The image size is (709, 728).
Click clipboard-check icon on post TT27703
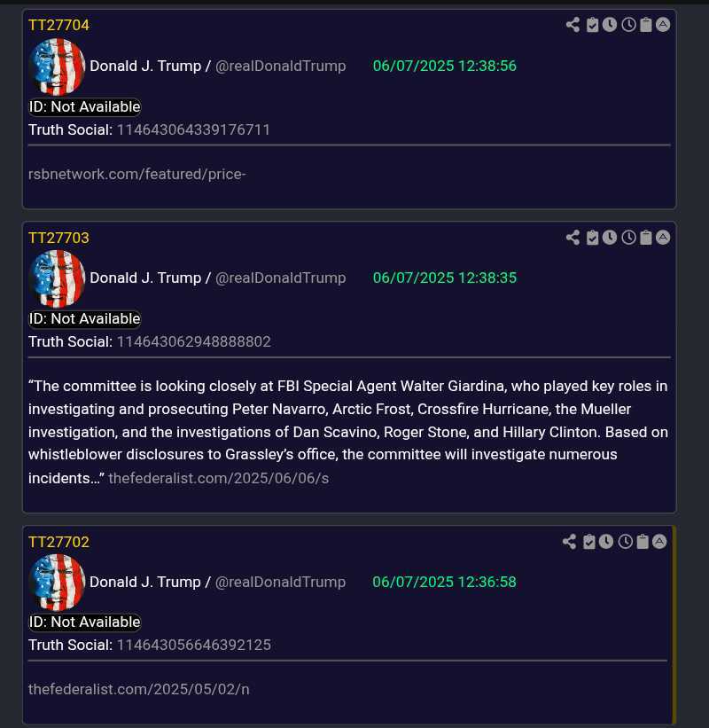(593, 238)
